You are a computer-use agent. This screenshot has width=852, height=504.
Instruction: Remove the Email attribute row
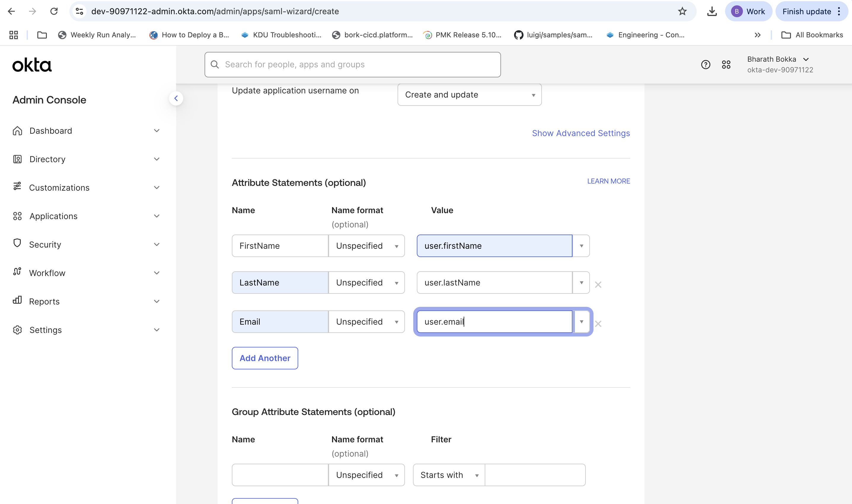(598, 324)
